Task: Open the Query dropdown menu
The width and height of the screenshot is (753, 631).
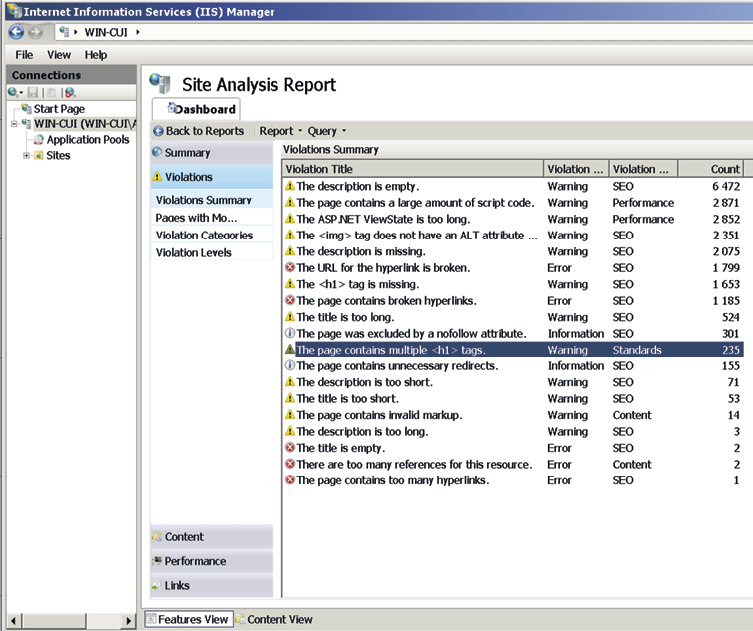Action: [327, 131]
